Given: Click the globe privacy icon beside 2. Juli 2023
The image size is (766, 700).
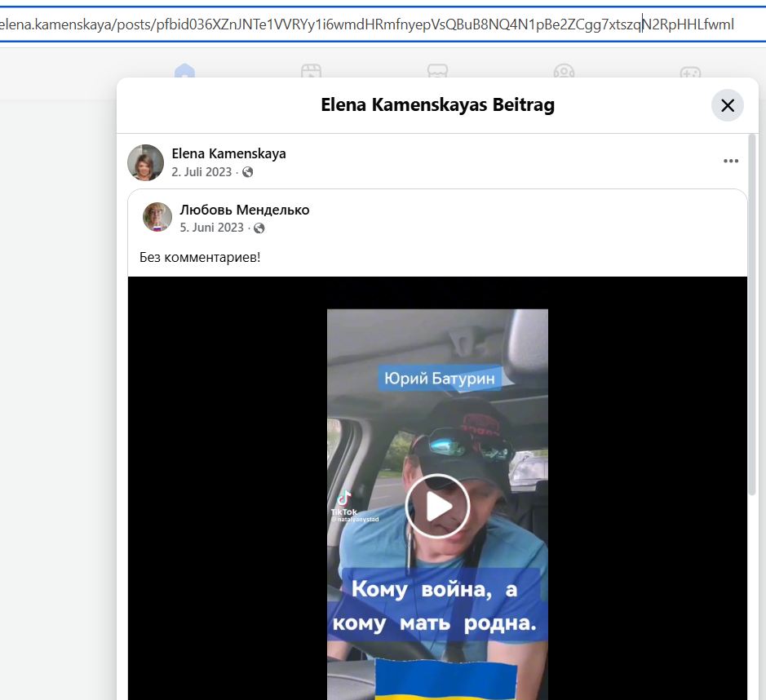Looking at the screenshot, I should point(248,172).
